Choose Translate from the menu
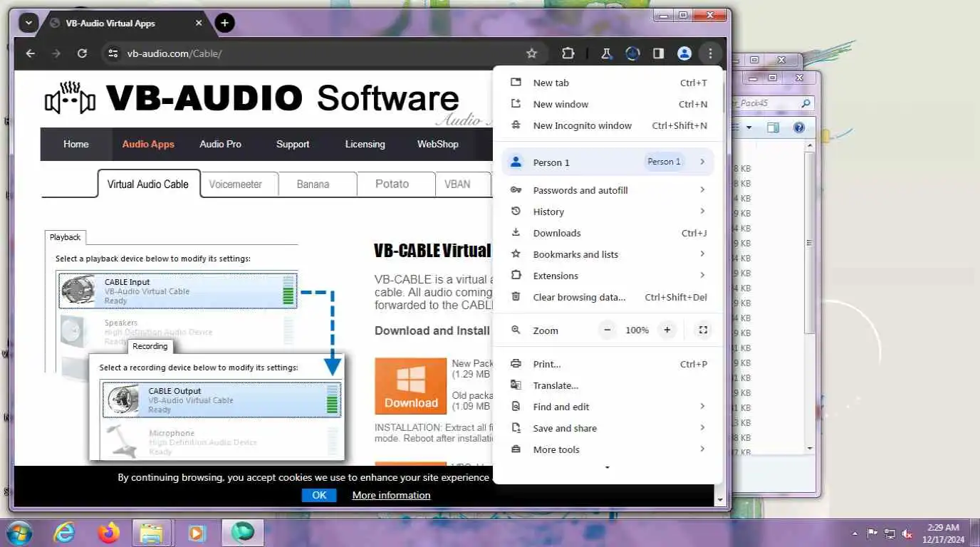980x547 pixels. [608, 385]
